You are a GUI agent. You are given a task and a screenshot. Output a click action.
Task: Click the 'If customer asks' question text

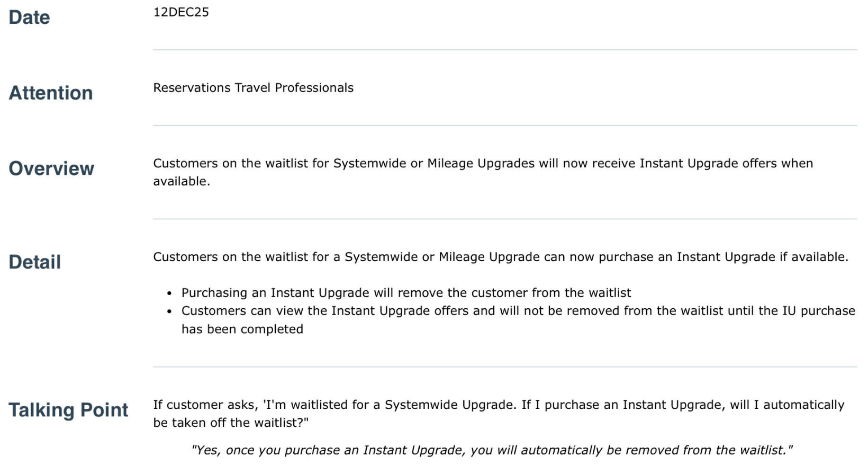[498, 405]
